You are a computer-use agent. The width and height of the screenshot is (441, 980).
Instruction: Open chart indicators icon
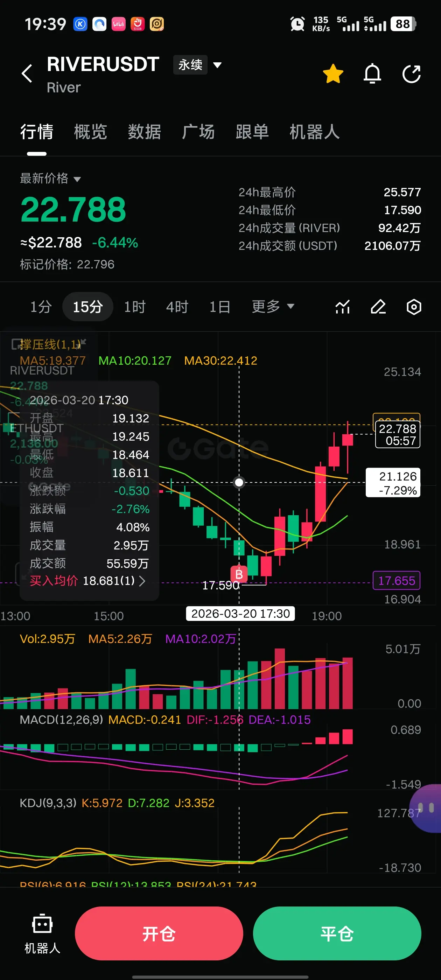342,307
